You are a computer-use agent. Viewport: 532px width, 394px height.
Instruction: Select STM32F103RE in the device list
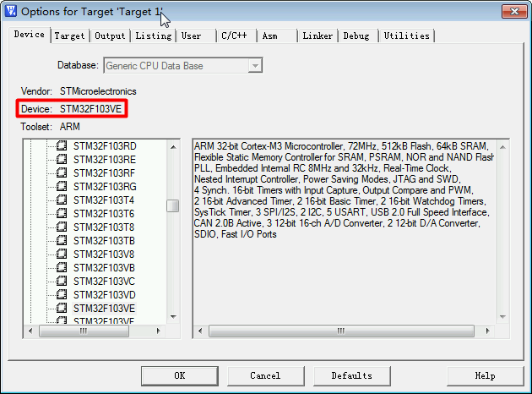(105, 160)
